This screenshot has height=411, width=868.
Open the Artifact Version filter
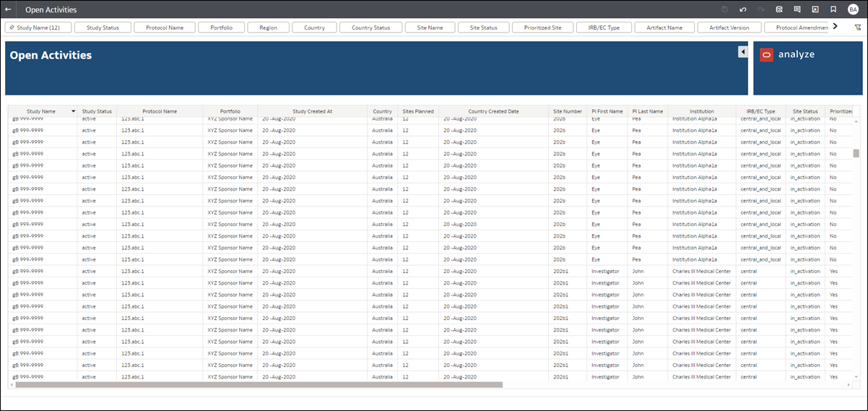tap(729, 27)
